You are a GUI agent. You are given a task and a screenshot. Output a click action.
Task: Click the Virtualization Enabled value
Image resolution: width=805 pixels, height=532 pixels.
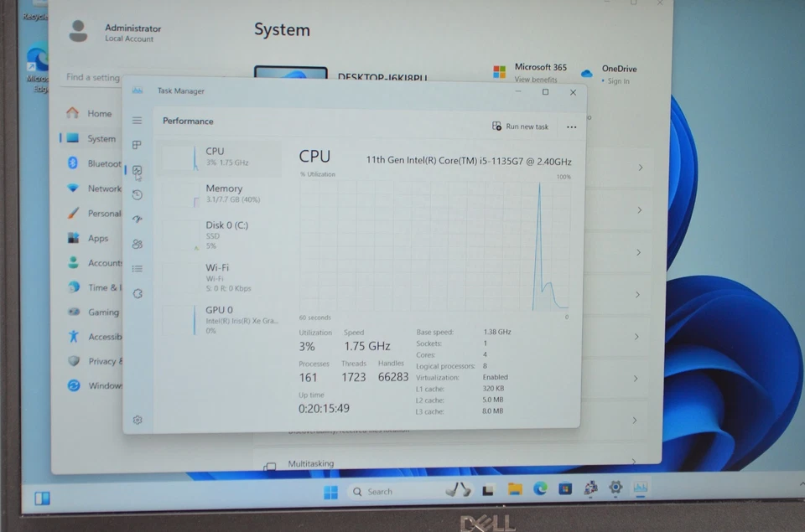(x=495, y=377)
